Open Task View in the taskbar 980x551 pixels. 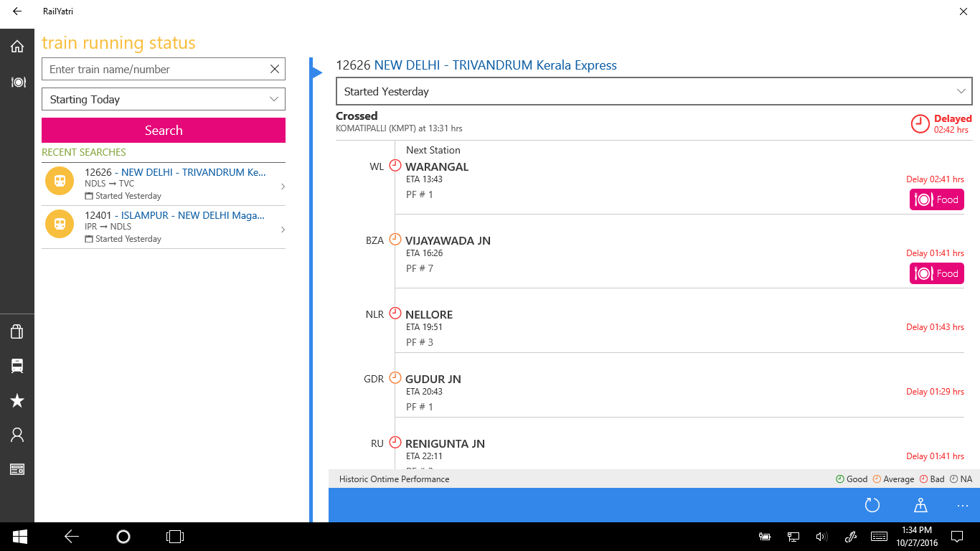(x=175, y=536)
